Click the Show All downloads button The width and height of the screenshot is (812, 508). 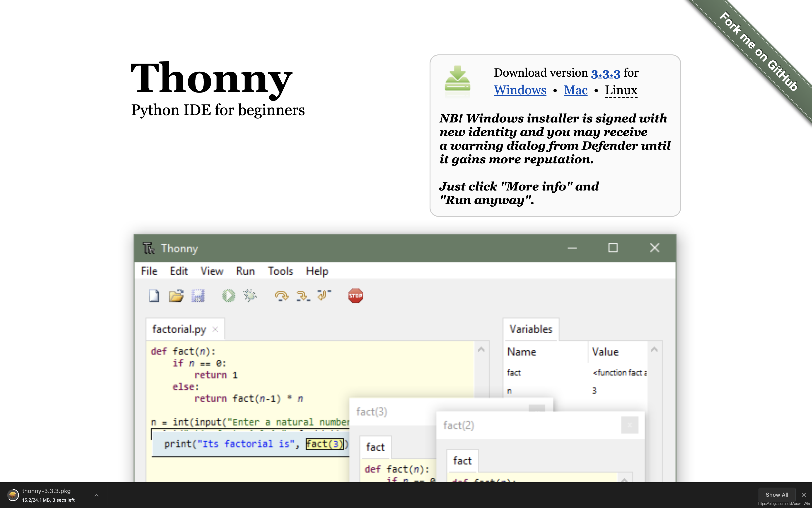777,495
